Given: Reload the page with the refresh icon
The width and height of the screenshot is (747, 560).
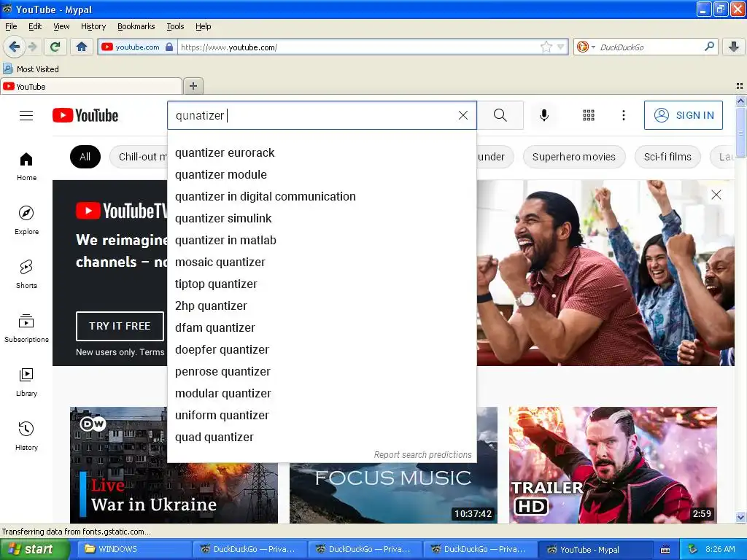Looking at the screenshot, I should [x=55, y=47].
